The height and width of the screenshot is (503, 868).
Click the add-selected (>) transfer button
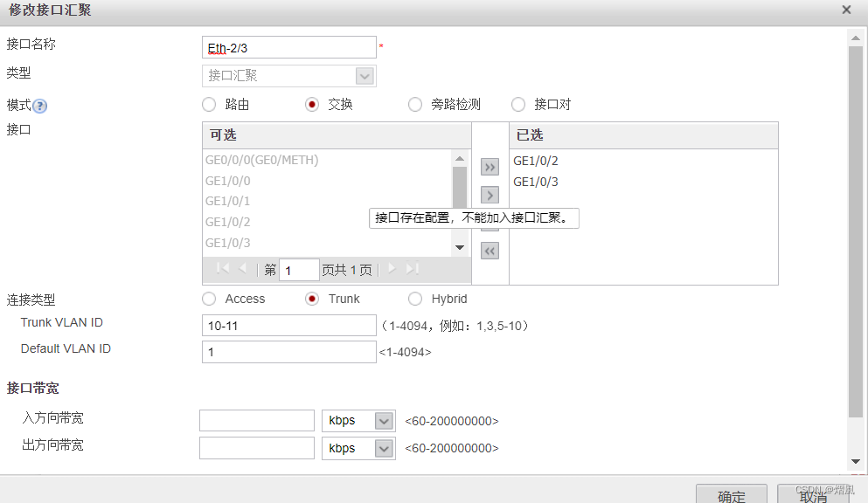(490, 196)
